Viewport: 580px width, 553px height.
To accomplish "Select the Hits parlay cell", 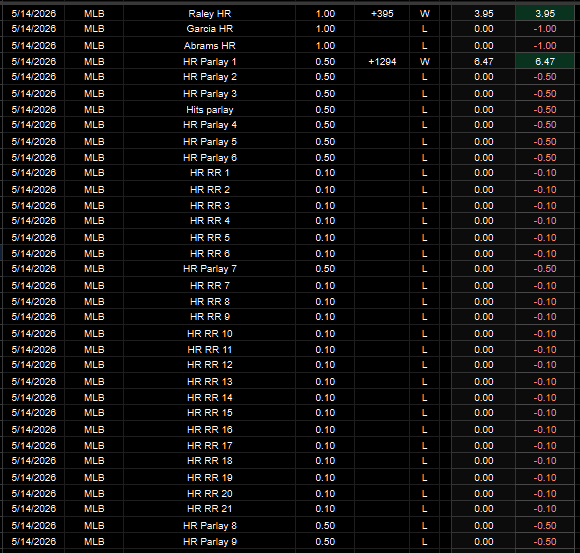I will (209, 109).
